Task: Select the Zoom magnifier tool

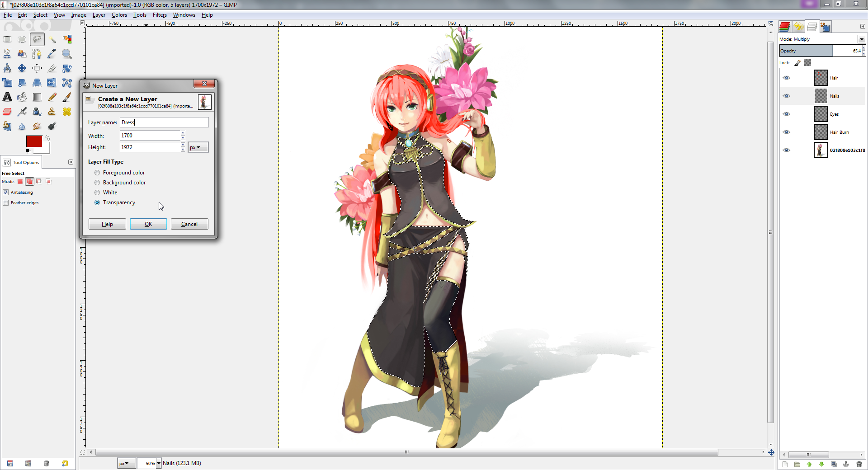Action: pyautogui.click(x=67, y=54)
